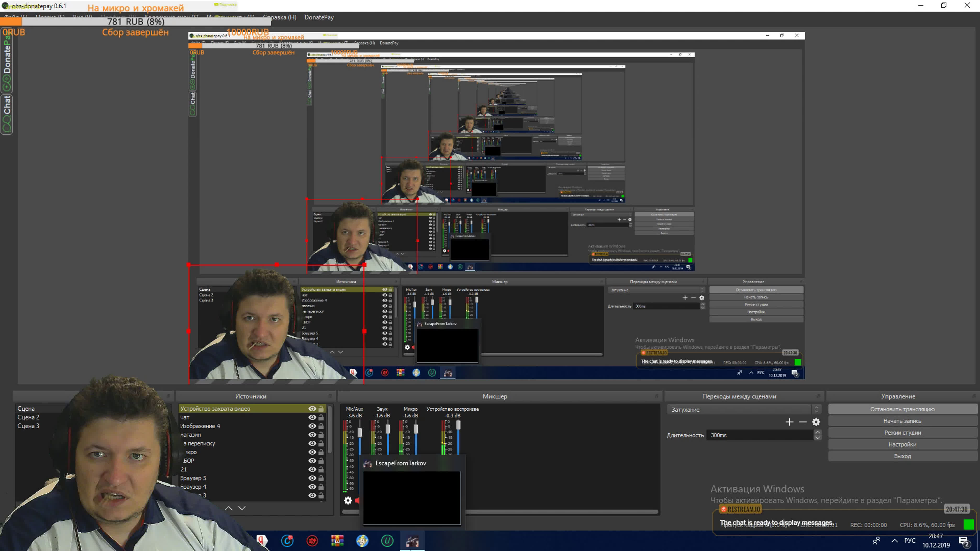
Task: Toggle visibility of а переписку source
Action: tap(312, 443)
